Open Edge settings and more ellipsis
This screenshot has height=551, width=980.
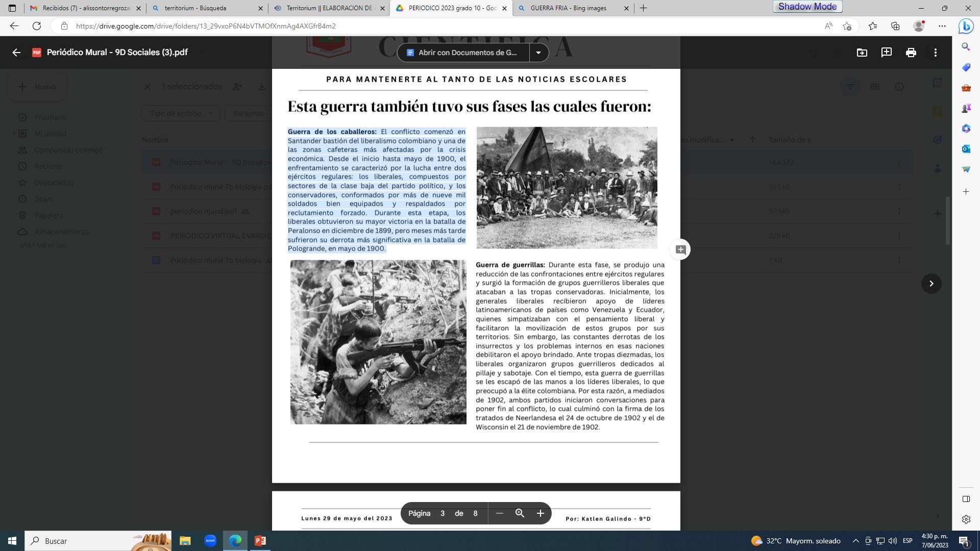pos(942,26)
